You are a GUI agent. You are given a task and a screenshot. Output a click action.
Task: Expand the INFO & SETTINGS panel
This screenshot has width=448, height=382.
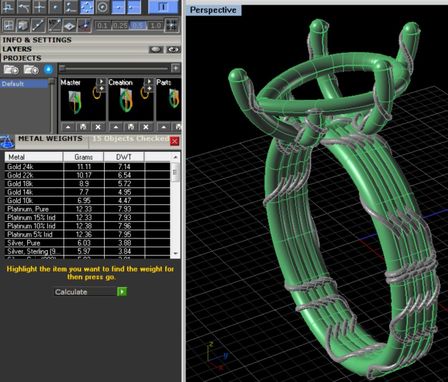click(x=37, y=40)
